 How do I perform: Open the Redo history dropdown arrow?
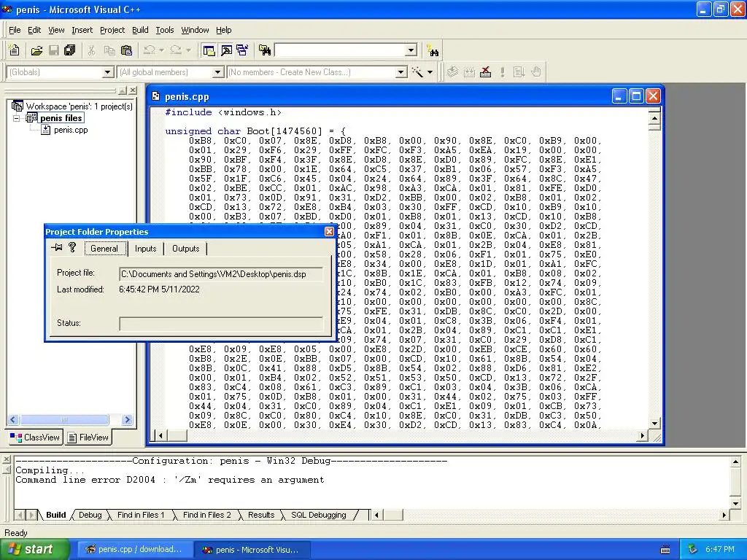pyautogui.click(x=188, y=50)
